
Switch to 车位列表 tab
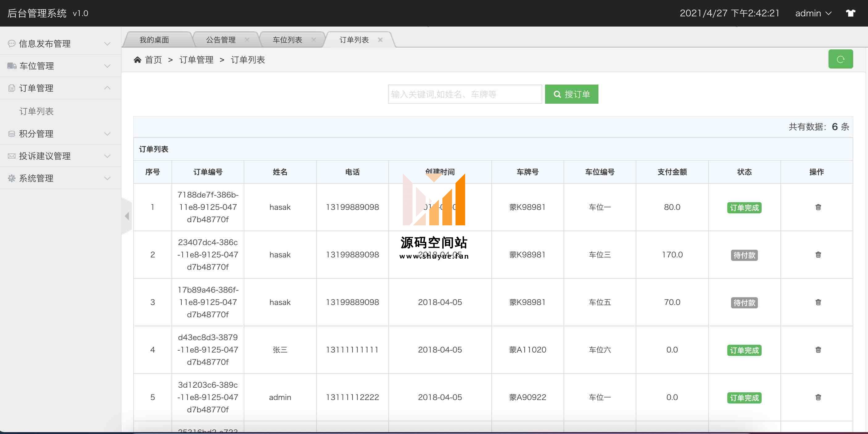pyautogui.click(x=287, y=40)
